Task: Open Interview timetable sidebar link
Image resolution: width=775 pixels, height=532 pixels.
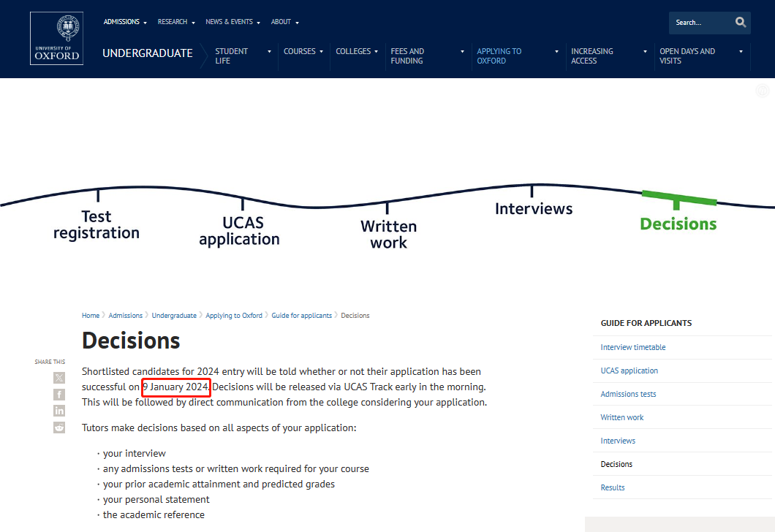Action: pos(633,347)
